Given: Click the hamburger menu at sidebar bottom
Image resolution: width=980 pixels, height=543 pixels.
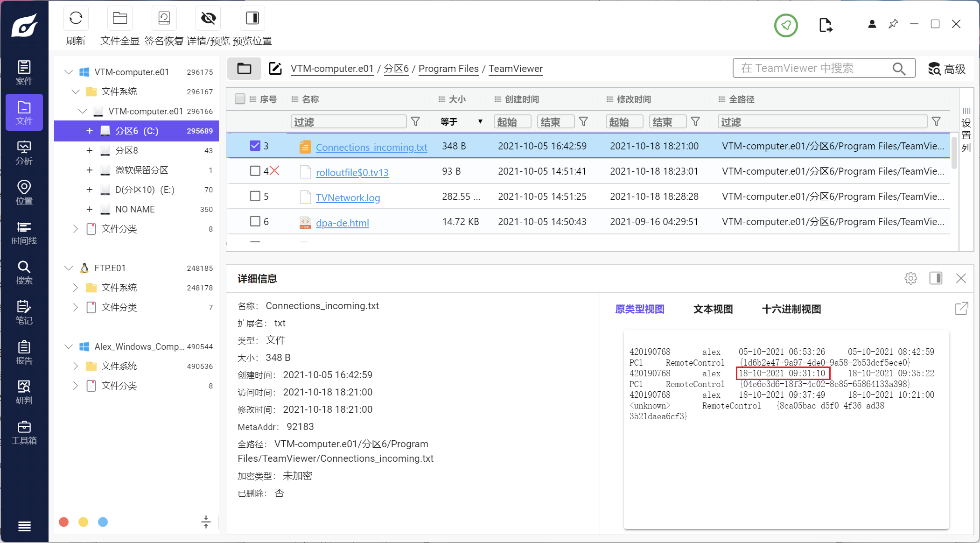Looking at the screenshot, I should [x=24, y=526].
